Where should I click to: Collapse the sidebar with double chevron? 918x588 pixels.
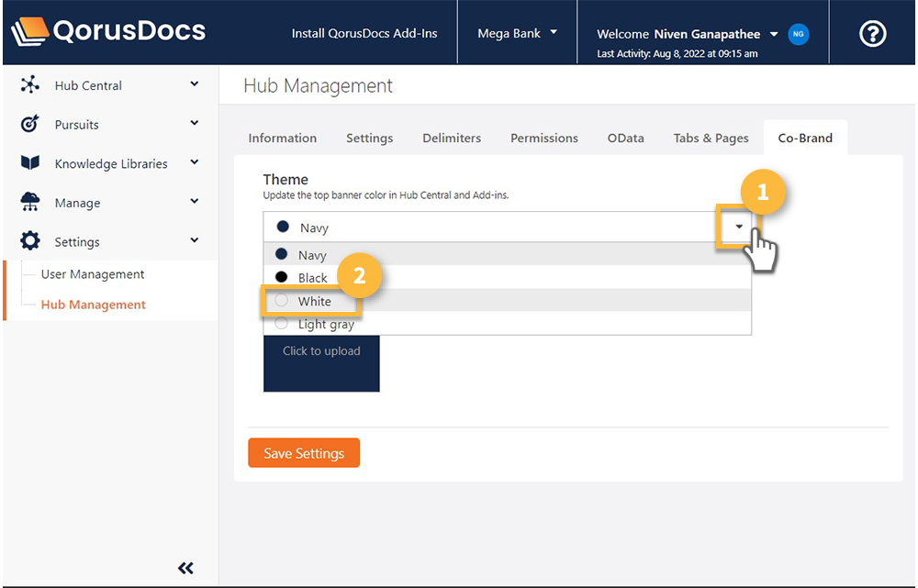coord(185,568)
